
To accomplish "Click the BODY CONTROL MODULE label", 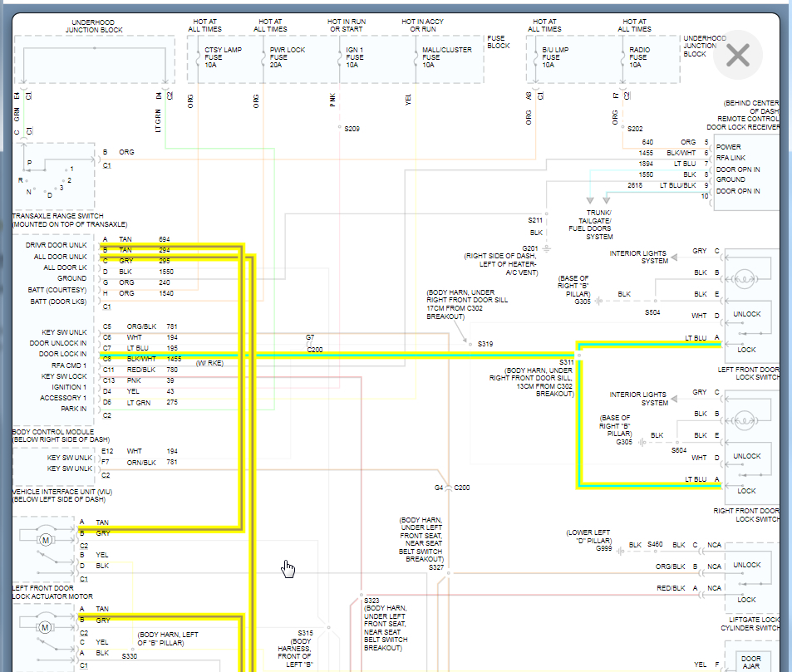I will [x=53, y=432].
